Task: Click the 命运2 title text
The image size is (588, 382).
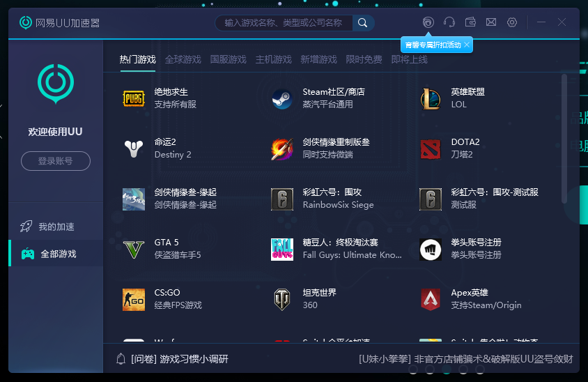Action: [x=165, y=142]
